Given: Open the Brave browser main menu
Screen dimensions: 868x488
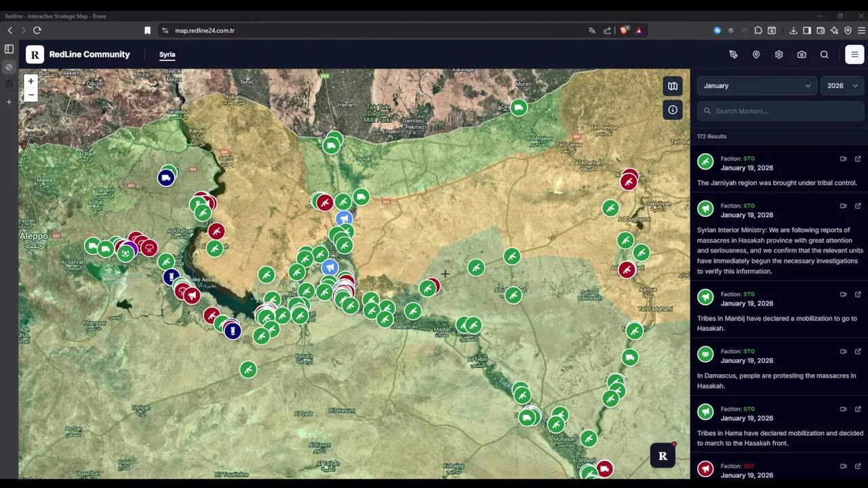Looking at the screenshot, I should 861,30.
